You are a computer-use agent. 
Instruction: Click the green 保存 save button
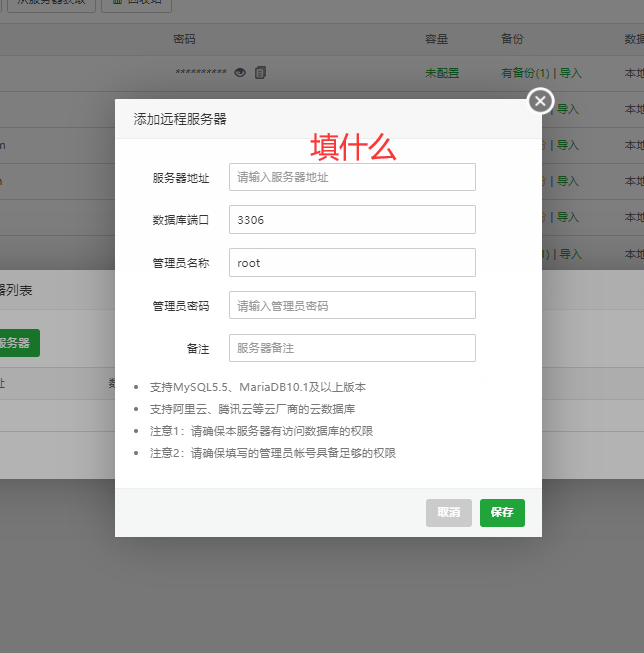(502, 513)
